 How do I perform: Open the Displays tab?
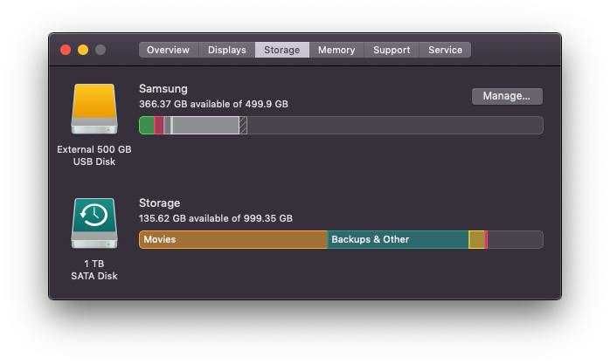coord(227,50)
